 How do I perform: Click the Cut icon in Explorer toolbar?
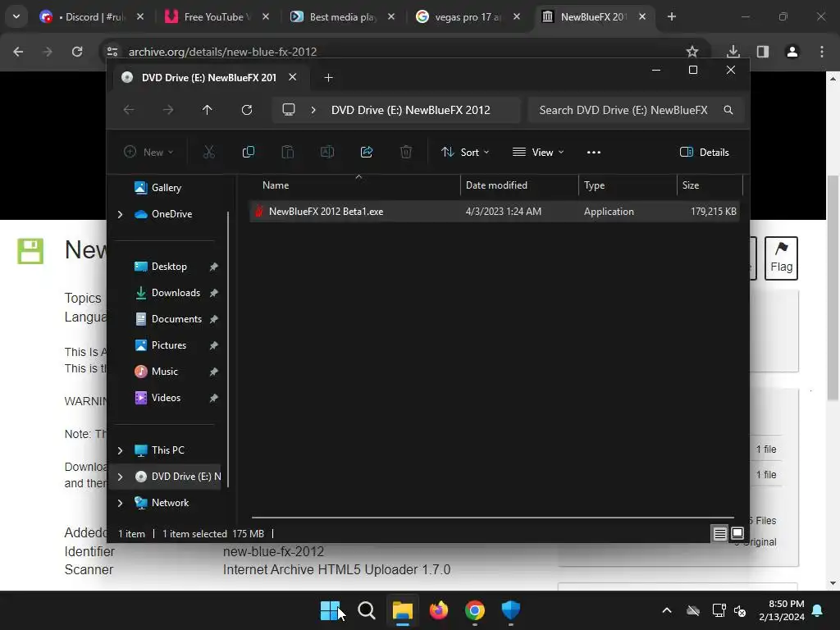209,152
